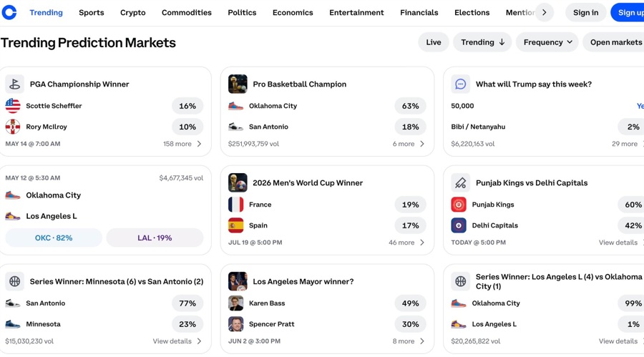Click the France flag icon

point(235,205)
